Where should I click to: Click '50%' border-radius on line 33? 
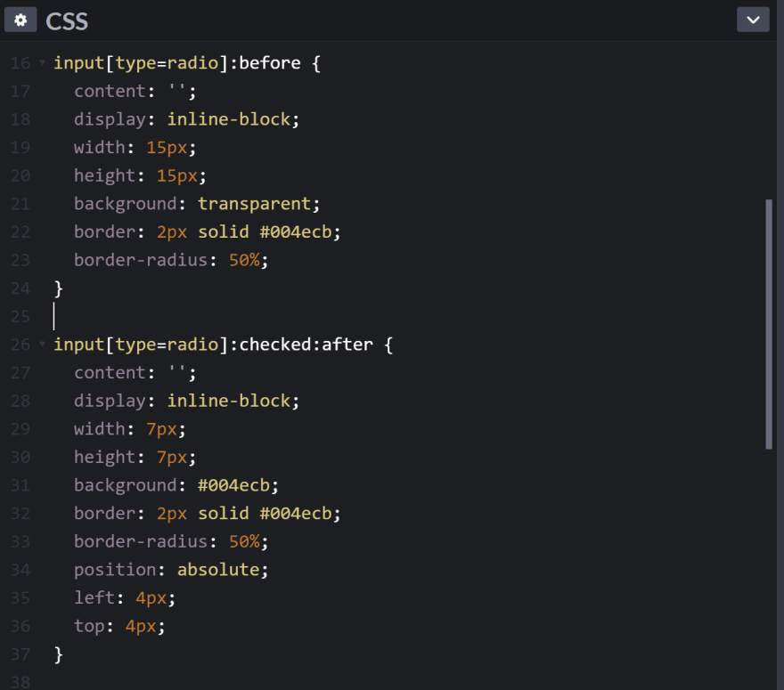(x=244, y=541)
